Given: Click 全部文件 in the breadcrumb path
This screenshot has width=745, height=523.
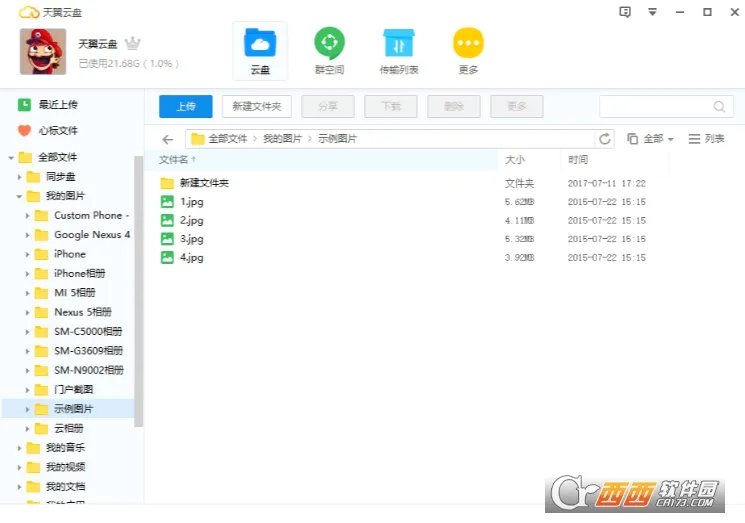Looking at the screenshot, I should point(228,139).
